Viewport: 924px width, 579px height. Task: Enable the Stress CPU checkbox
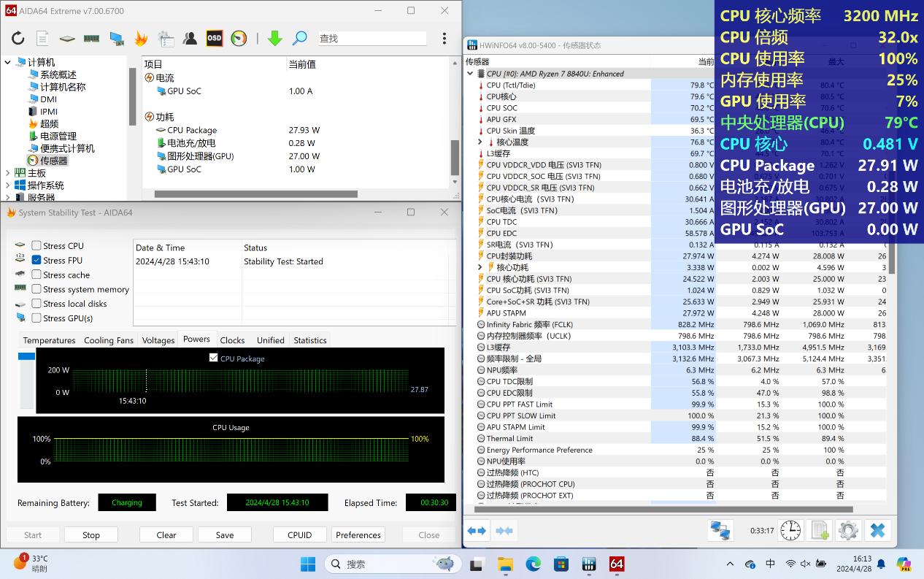[x=36, y=246]
